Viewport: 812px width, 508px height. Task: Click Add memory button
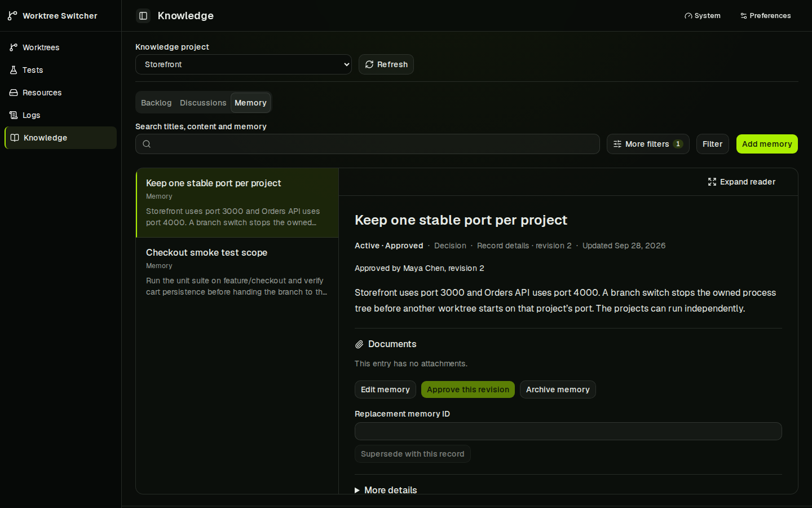click(x=767, y=144)
